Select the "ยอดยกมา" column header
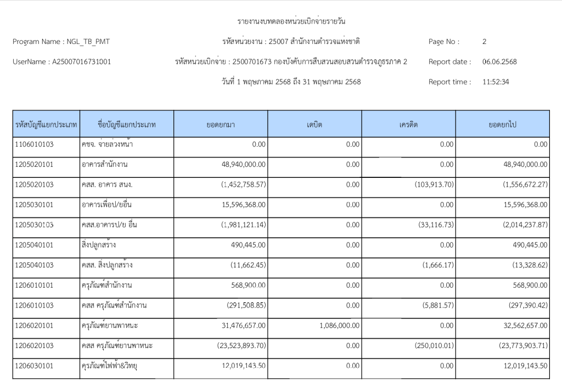 tap(221, 125)
